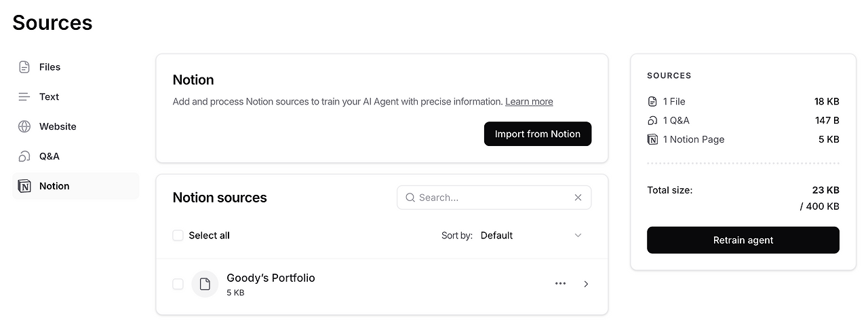Click the Notion Page icon in Sources summary

click(x=652, y=140)
